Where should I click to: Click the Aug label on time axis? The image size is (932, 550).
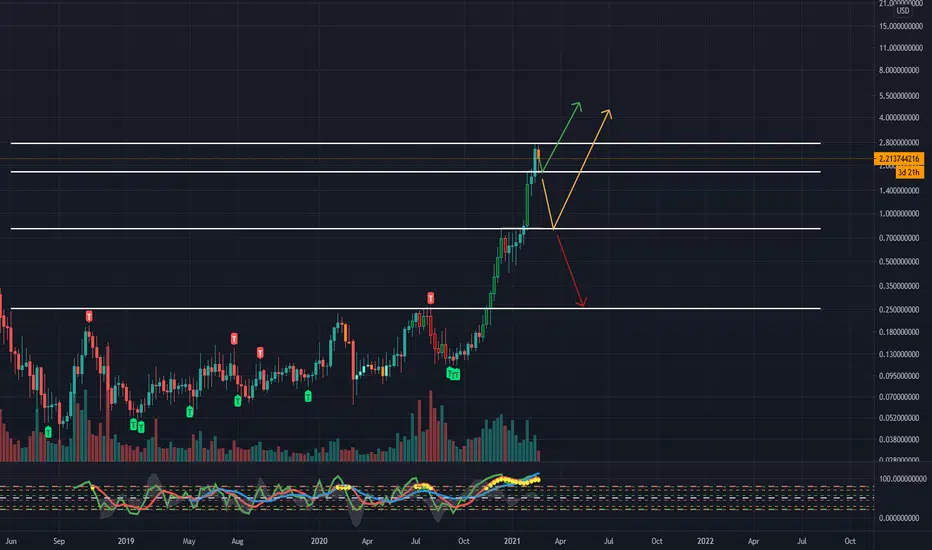pyautogui.click(x=237, y=541)
